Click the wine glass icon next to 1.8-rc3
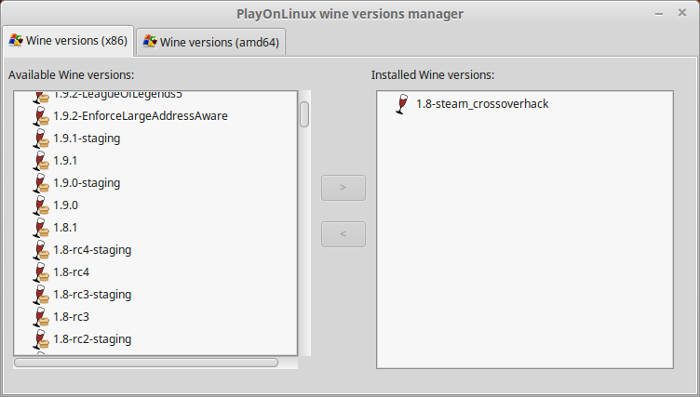Screen dimensions: 700x397 tap(41, 317)
